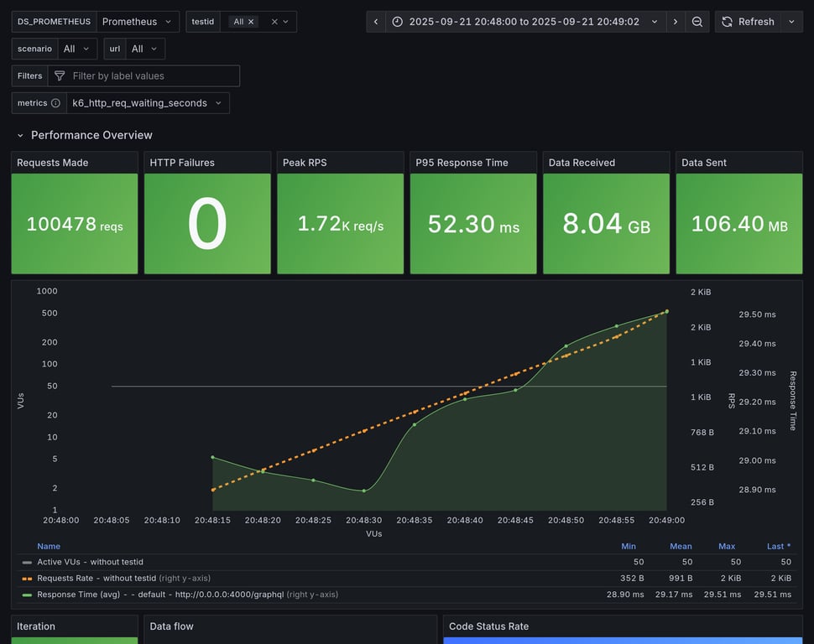Click the 52.30 ms value

473,224
